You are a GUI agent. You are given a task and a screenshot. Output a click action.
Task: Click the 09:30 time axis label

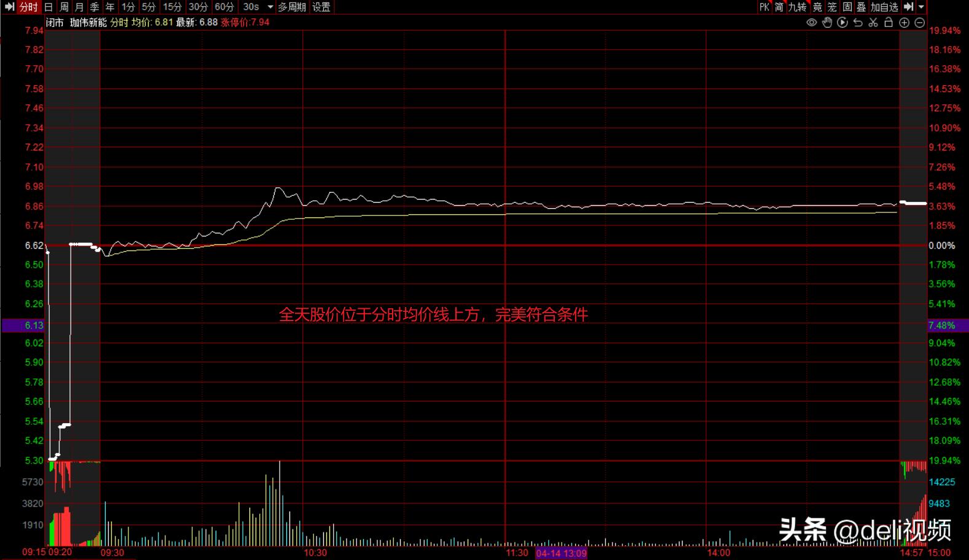(112, 553)
